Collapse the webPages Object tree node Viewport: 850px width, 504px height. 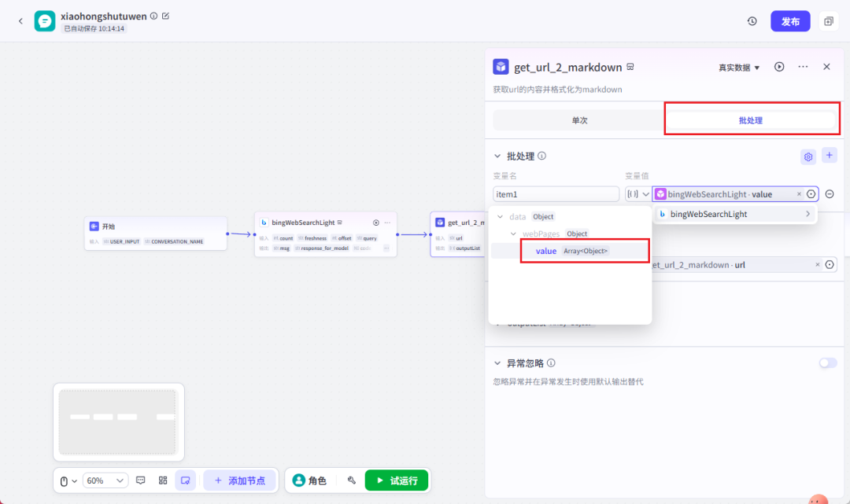pyautogui.click(x=513, y=234)
